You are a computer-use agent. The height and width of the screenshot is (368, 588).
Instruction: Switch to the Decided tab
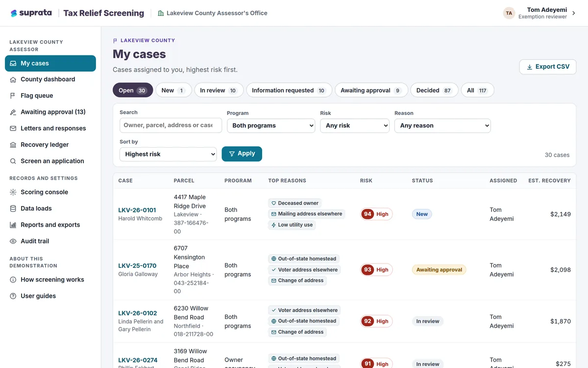434,90
